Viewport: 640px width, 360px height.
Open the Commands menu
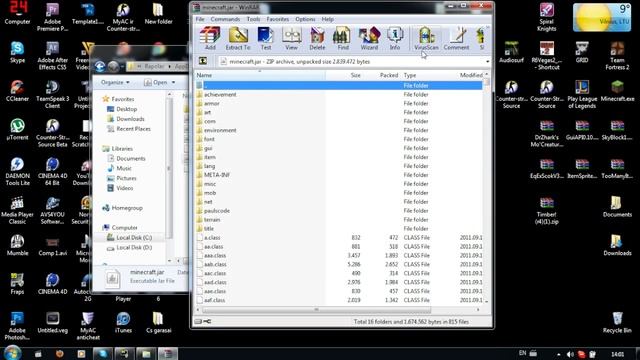225,19
